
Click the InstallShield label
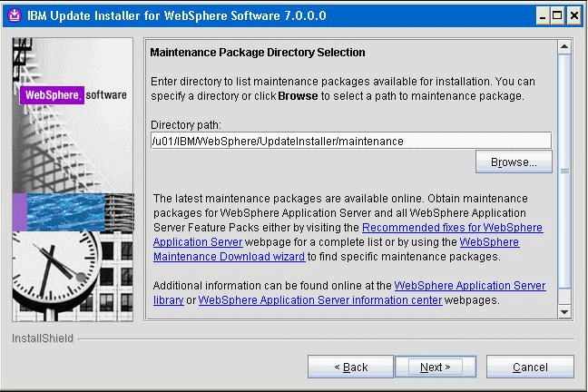pos(42,339)
